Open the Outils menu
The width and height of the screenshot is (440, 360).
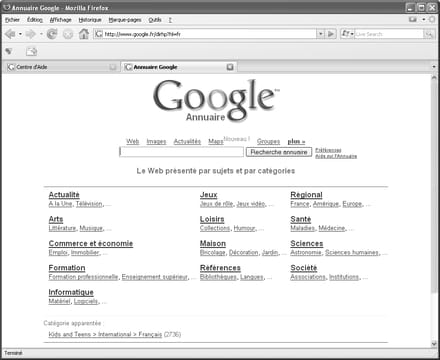[x=155, y=20]
